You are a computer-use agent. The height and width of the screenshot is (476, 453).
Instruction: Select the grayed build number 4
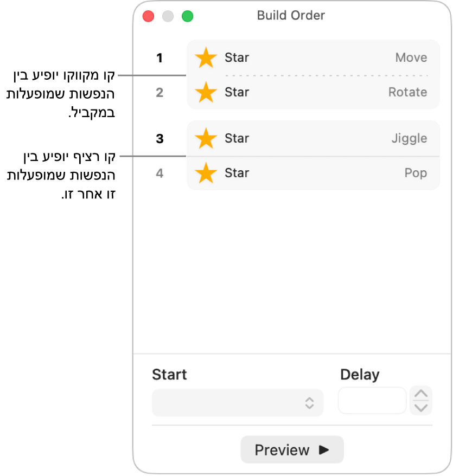click(160, 173)
